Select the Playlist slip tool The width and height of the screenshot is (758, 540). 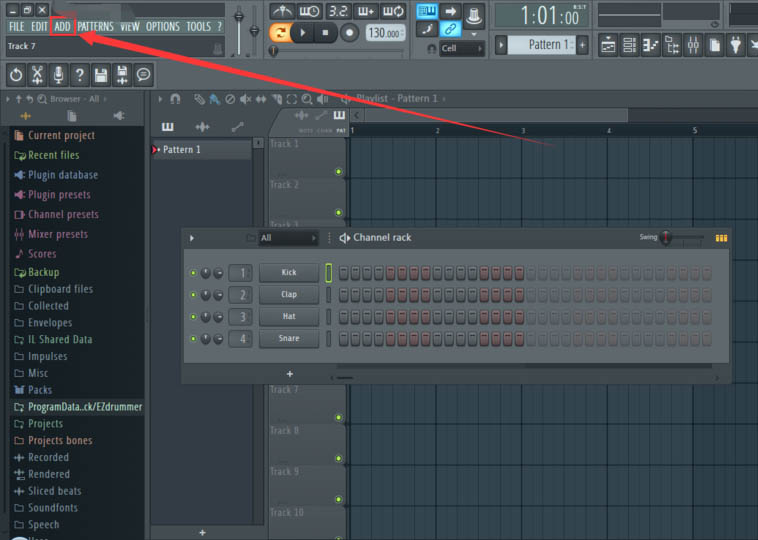tap(261, 99)
